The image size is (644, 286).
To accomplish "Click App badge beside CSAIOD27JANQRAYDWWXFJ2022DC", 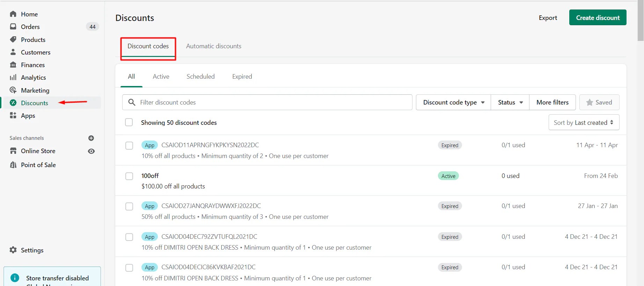I will click(149, 206).
